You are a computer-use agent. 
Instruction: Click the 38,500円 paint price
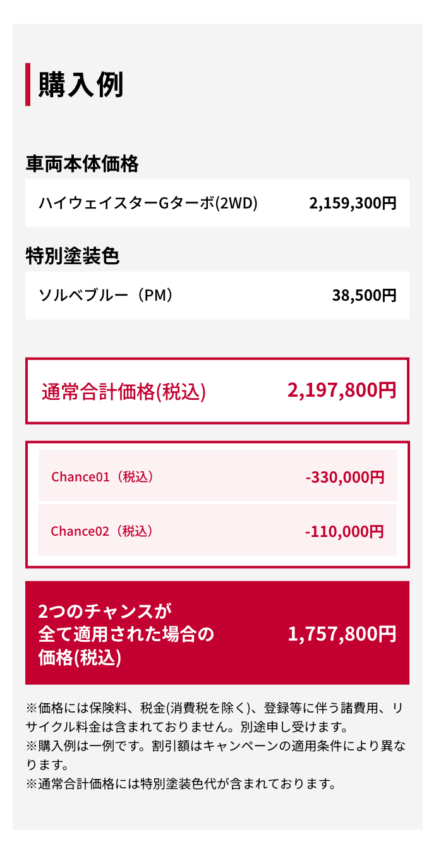coord(364,296)
